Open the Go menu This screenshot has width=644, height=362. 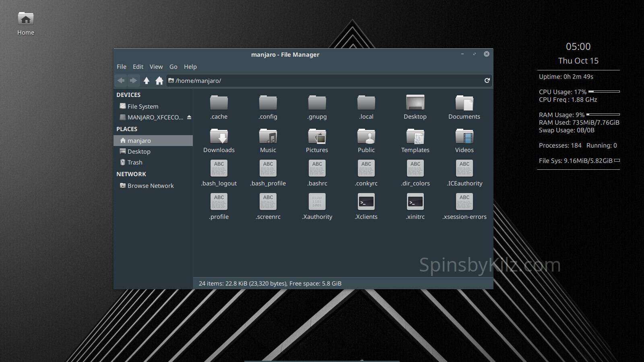click(x=173, y=67)
